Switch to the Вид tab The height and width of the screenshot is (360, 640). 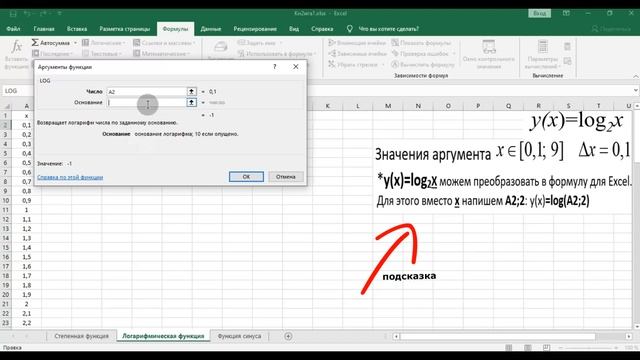pos(294,29)
